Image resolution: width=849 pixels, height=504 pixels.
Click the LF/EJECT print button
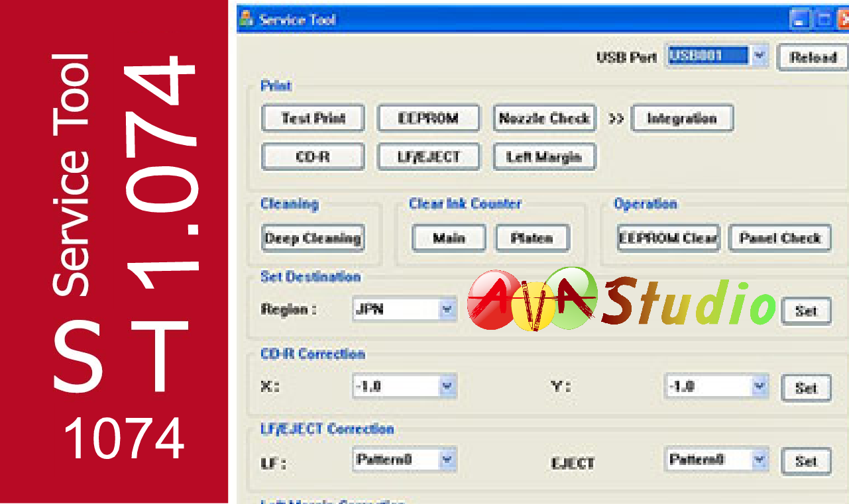[428, 157]
